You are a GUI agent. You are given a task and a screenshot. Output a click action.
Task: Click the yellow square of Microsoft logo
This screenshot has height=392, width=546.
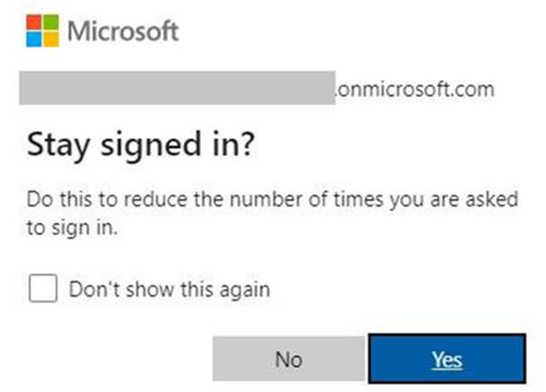50,40
